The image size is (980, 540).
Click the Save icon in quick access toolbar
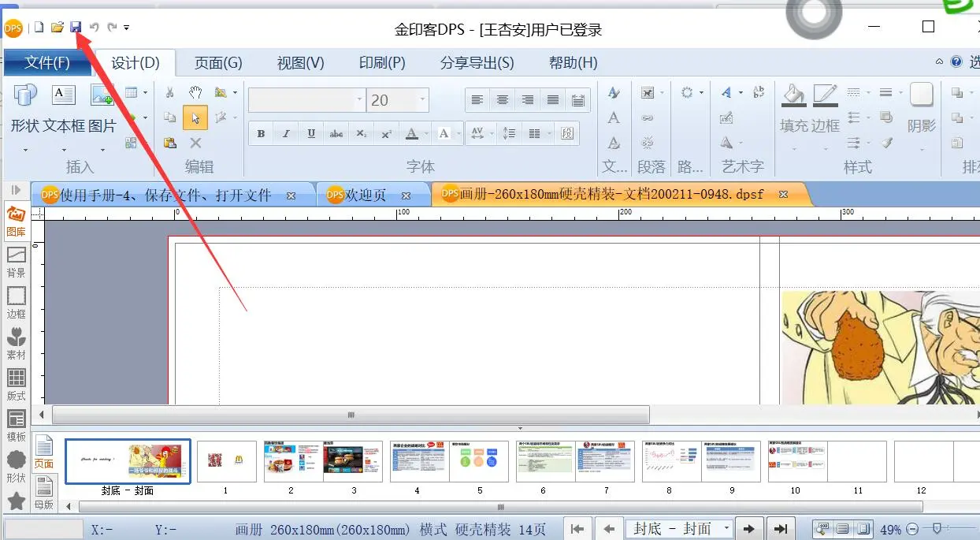tap(76, 28)
